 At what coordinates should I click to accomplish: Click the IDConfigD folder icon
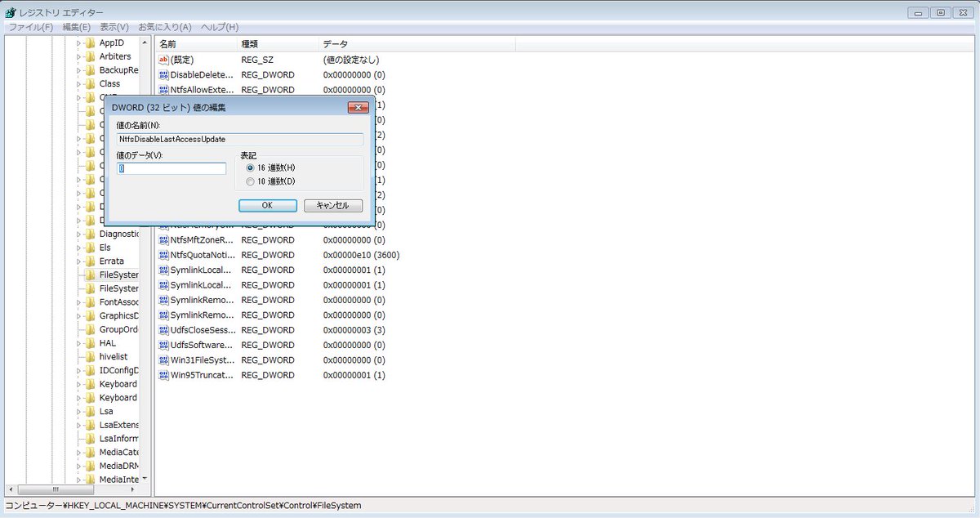click(91, 370)
